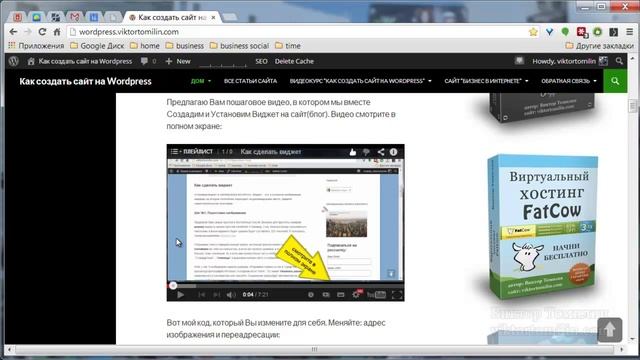640x360 pixels.
Task: Expand the ВИДЕОКУРС navigation dropdown
Action: [360, 81]
